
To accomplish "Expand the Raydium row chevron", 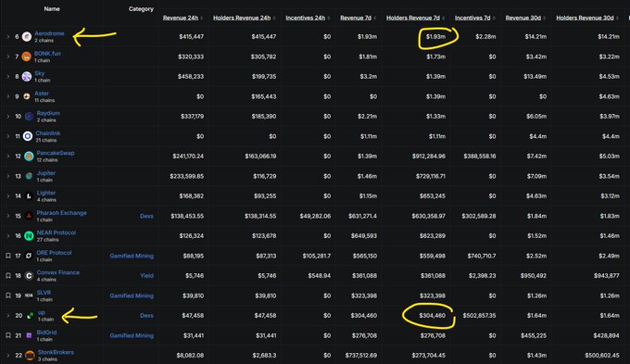I will [x=7, y=117].
